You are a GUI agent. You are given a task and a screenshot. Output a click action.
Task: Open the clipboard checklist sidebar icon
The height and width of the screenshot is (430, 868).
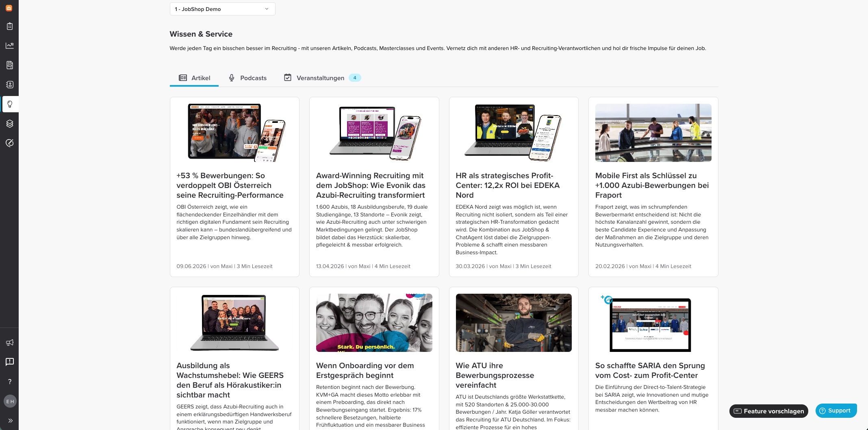[10, 26]
